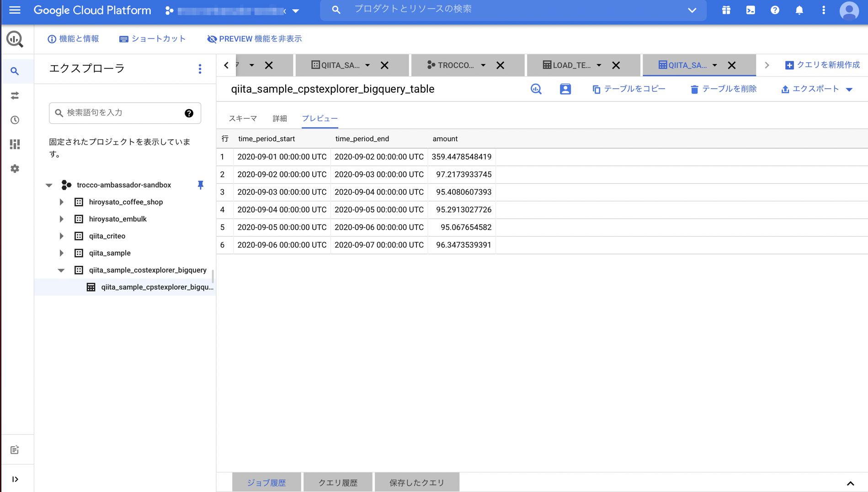Expand the left navigation sidebar
This screenshot has height=492, width=868.
[x=15, y=479]
